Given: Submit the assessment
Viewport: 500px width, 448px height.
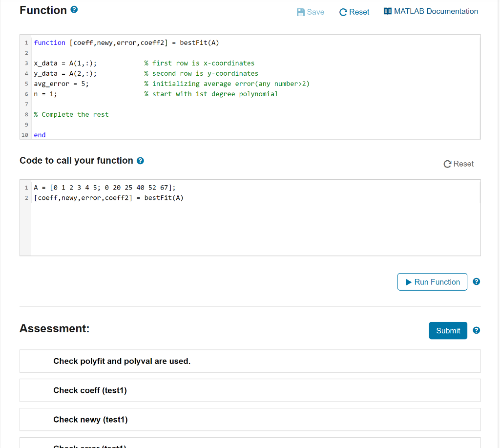Looking at the screenshot, I should tap(448, 330).
